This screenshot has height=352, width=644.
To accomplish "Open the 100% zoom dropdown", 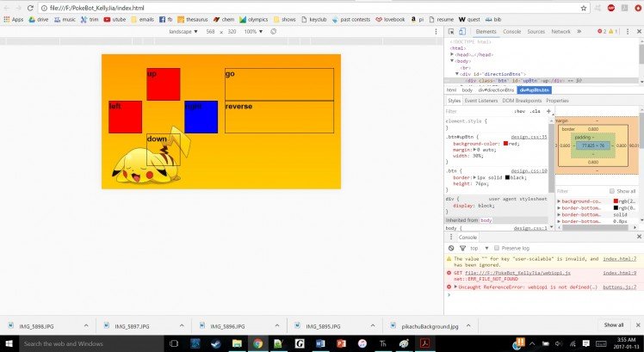I will click(253, 31).
